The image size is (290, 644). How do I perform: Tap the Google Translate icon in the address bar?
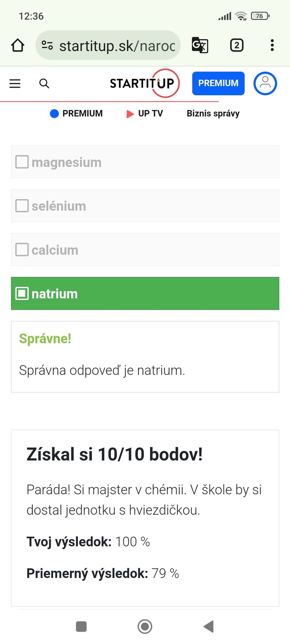click(x=200, y=45)
